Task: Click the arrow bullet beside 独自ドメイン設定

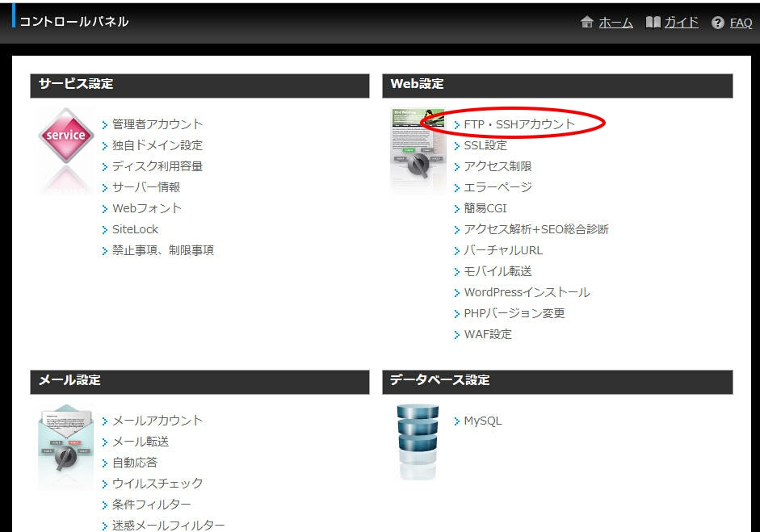Action: pyautogui.click(x=105, y=146)
